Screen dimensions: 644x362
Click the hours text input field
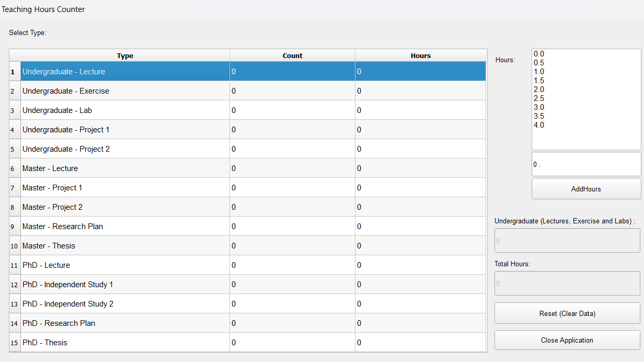pyautogui.click(x=586, y=164)
